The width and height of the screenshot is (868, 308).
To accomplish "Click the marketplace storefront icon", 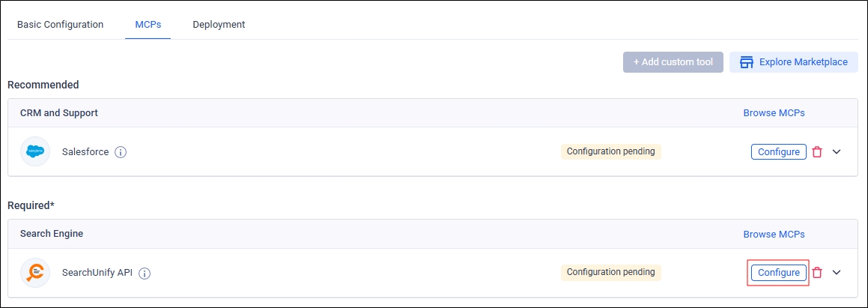I will pyautogui.click(x=746, y=62).
